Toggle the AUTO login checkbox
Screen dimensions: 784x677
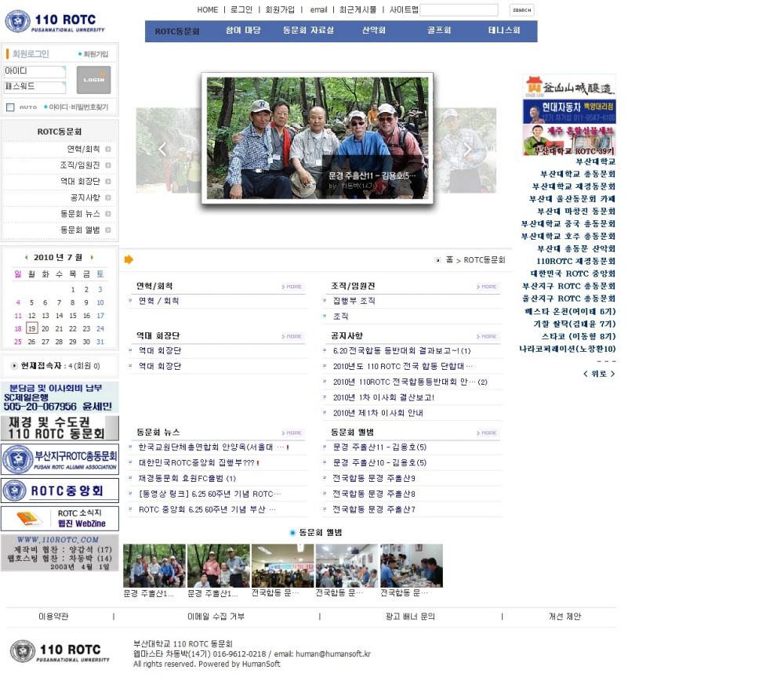(x=10, y=107)
